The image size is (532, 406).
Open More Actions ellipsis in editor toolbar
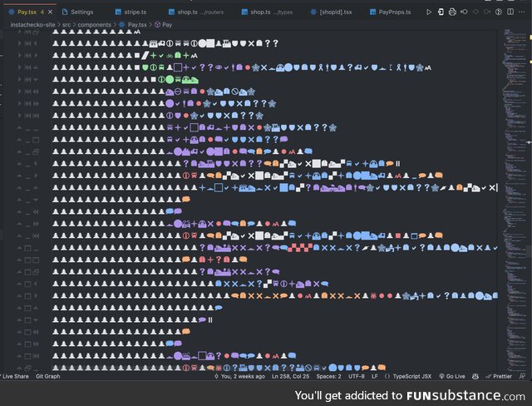521,12
